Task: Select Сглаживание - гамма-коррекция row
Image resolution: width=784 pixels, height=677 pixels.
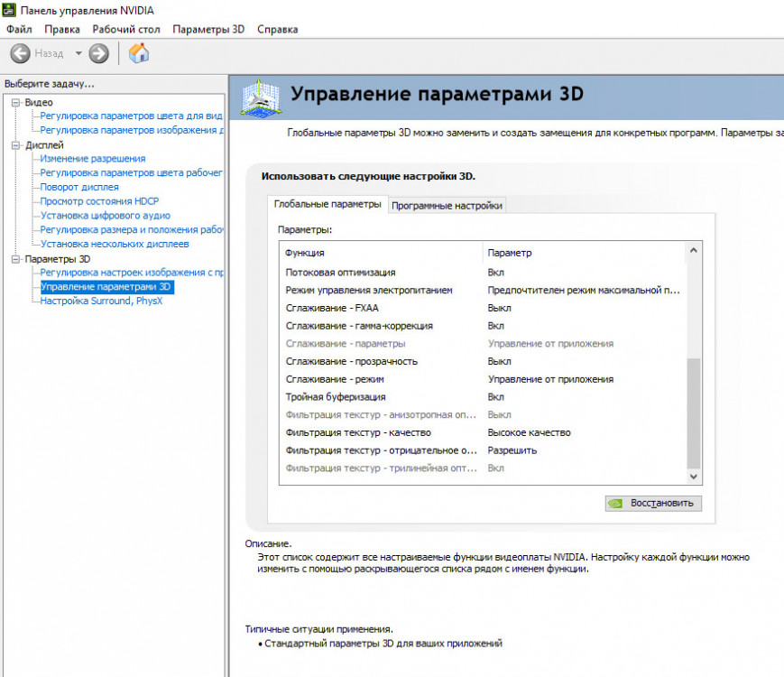Action: (483, 326)
